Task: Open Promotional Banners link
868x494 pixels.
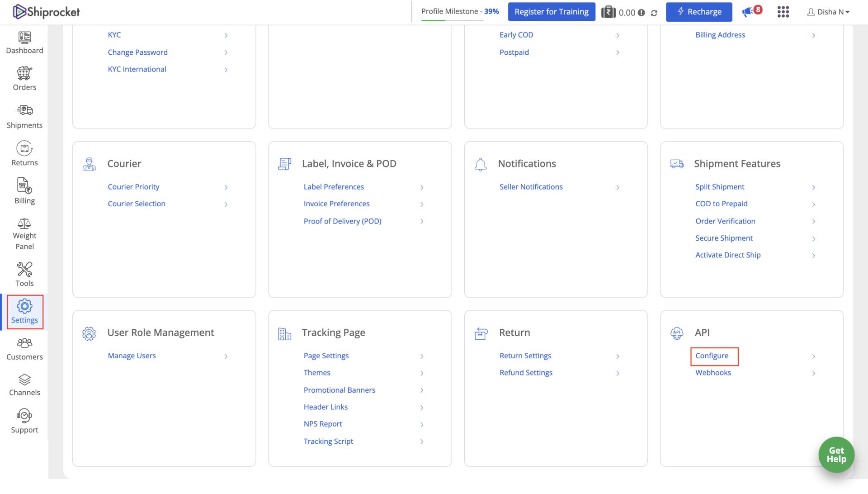Action: tap(339, 390)
